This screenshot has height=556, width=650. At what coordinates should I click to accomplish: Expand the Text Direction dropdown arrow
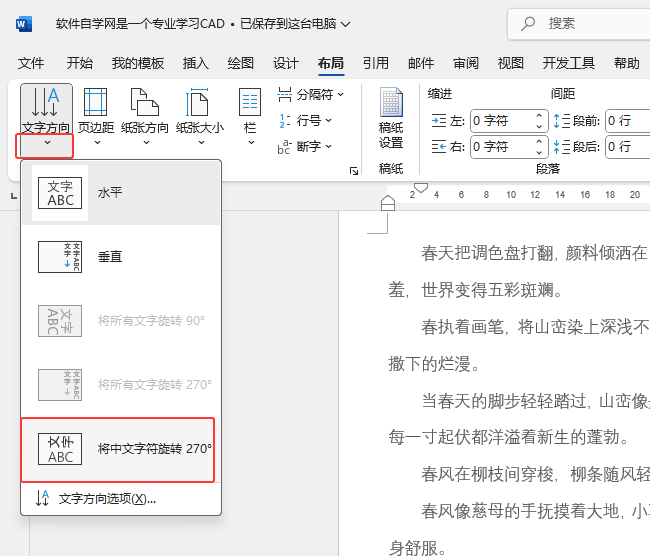[x=47, y=143]
